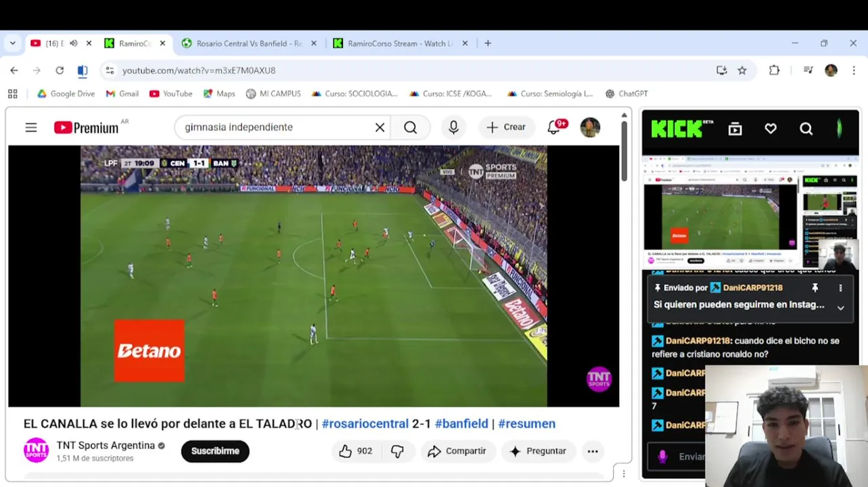Open the #banfield hashtag
Image resolution: width=868 pixels, height=487 pixels.
point(461,424)
